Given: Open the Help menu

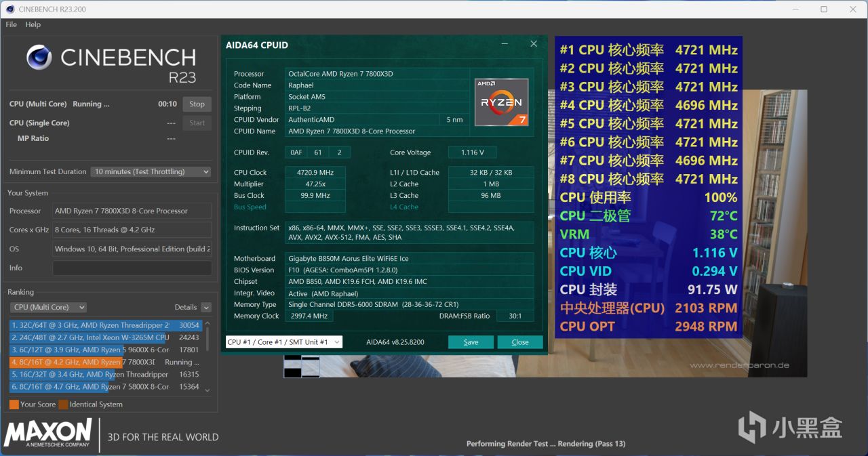Looking at the screenshot, I should coord(33,24).
